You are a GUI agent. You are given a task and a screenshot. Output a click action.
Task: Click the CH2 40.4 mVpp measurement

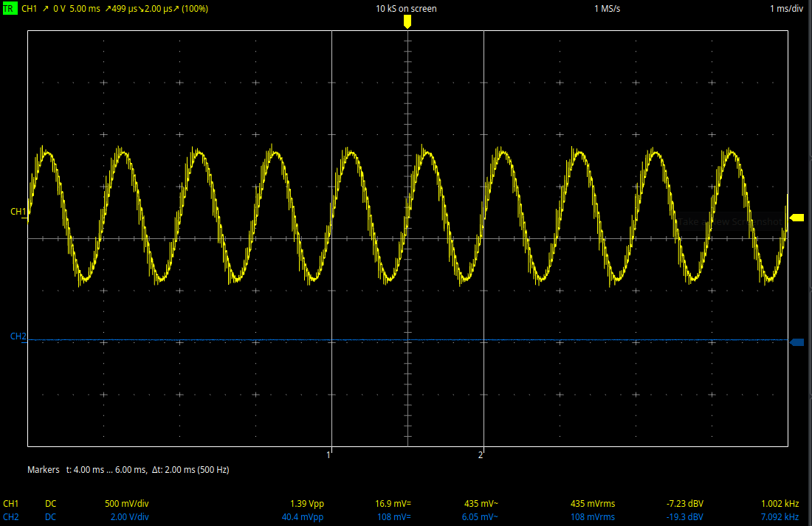[303, 517]
